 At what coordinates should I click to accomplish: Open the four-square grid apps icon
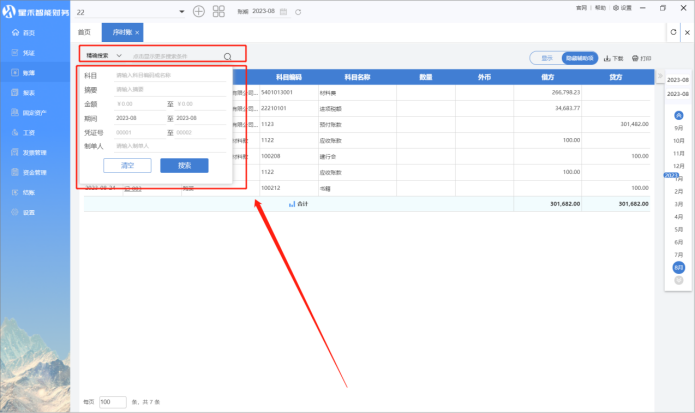(x=218, y=11)
